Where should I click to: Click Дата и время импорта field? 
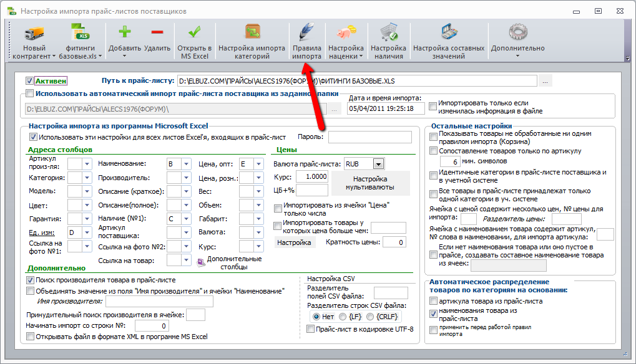(x=386, y=108)
